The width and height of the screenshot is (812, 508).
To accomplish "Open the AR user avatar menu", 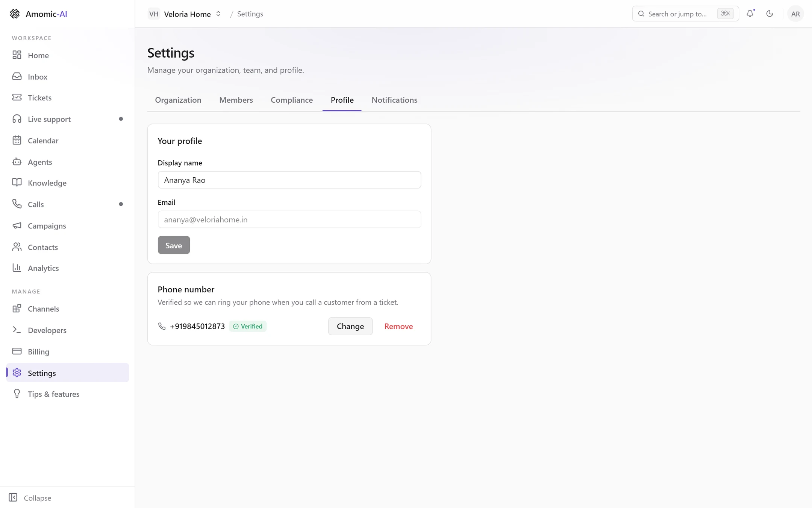I will (795, 14).
